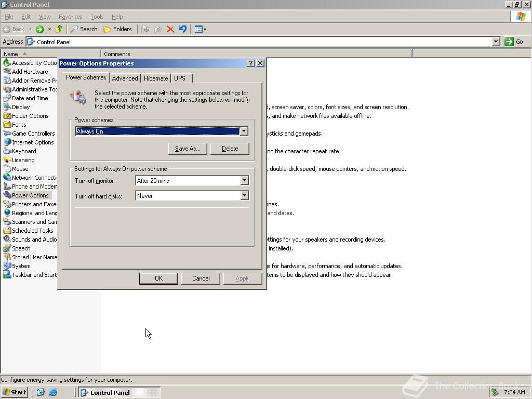Click the Delete scheme button
This screenshot has height=399, width=532.
tap(230, 149)
